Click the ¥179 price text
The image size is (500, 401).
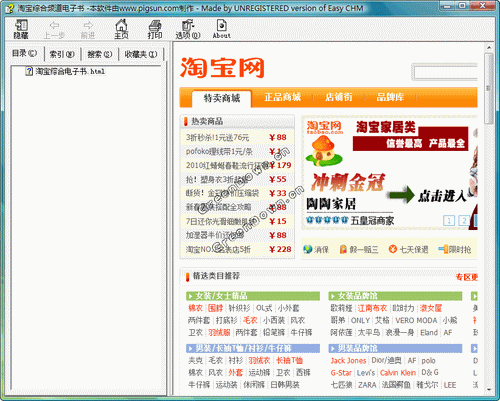280,165
